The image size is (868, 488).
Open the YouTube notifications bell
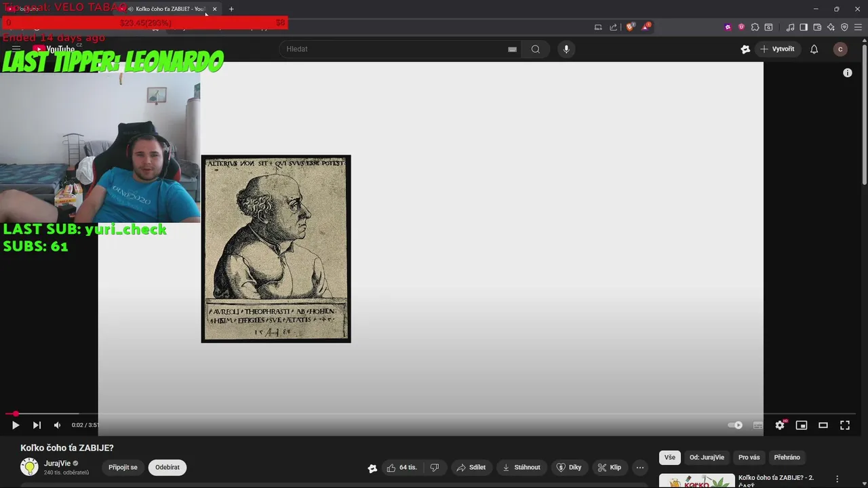coord(814,49)
